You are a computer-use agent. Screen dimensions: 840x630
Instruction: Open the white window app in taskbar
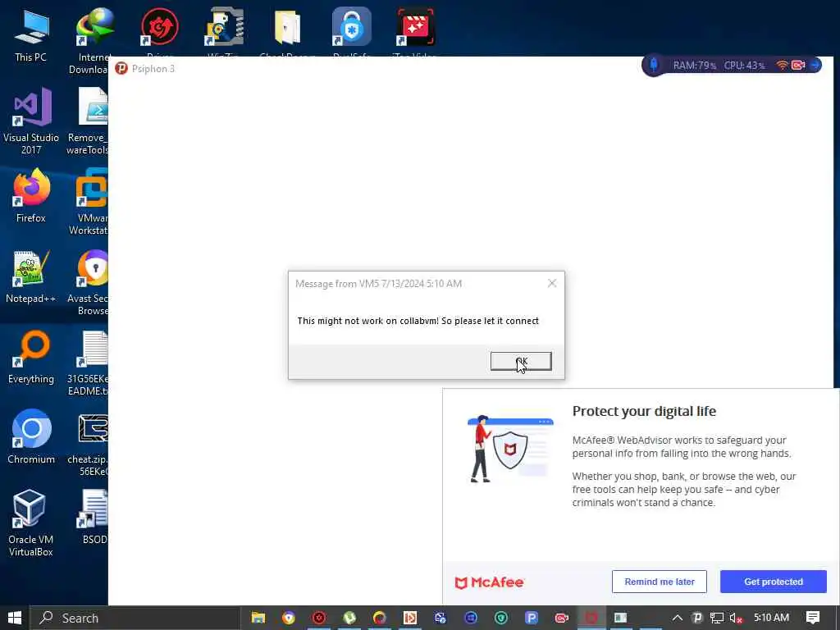(620, 618)
